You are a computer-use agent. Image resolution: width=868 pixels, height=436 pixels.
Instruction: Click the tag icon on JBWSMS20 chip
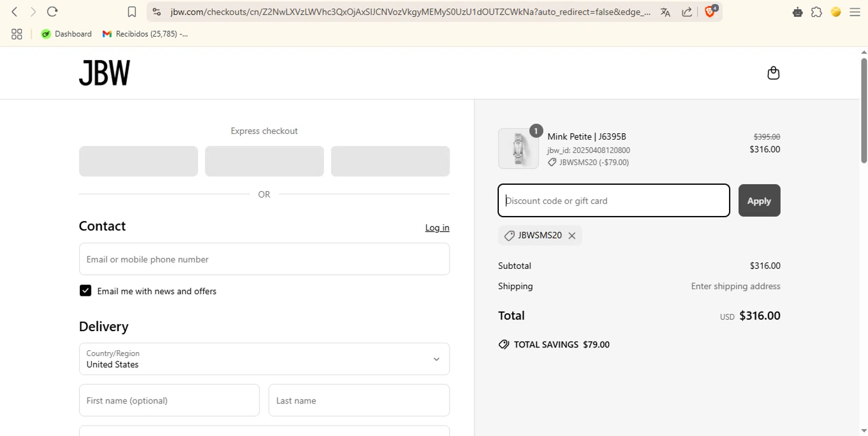(509, 236)
